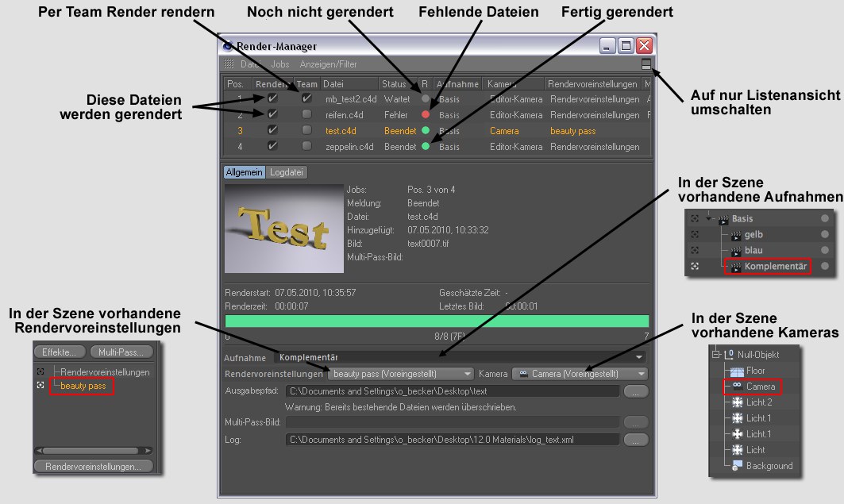Click the Floor object icon
This screenshot has height=504, width=844.
pos(736,371)
